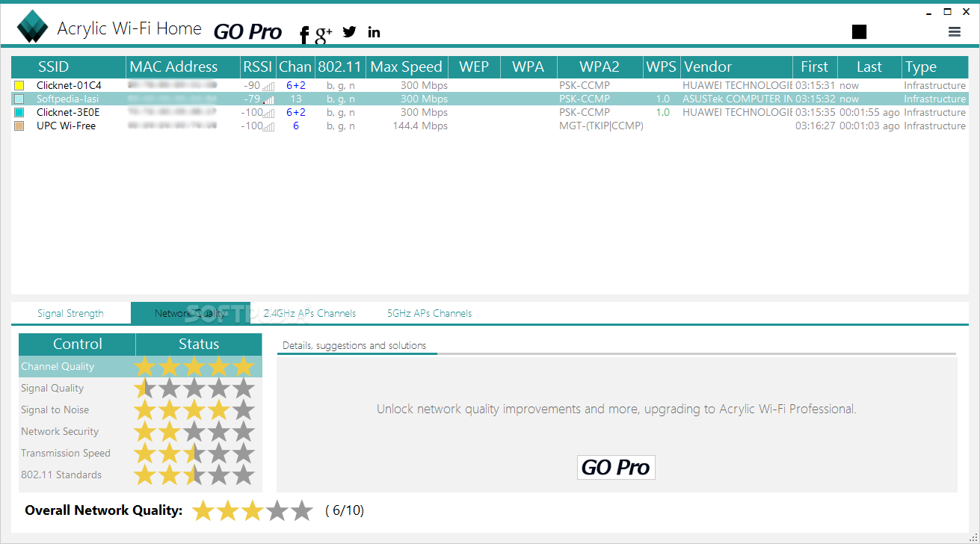Select the Clicknet-01C4 network row
Image resolution: width=980 pixels, height=544 pixels.
coord(490,86)
